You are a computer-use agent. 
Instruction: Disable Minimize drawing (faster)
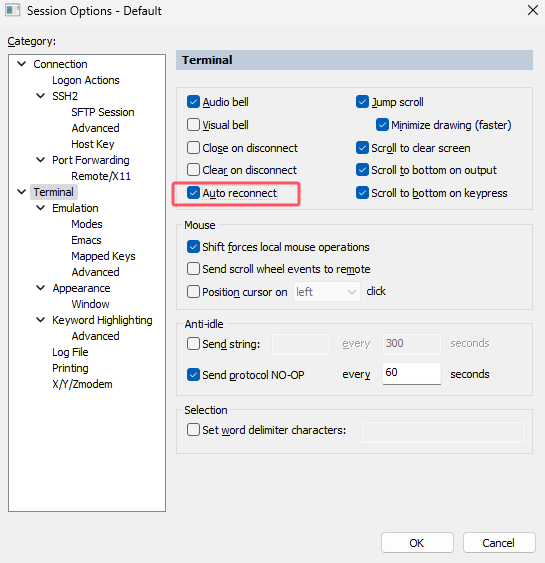coord(382,125)
